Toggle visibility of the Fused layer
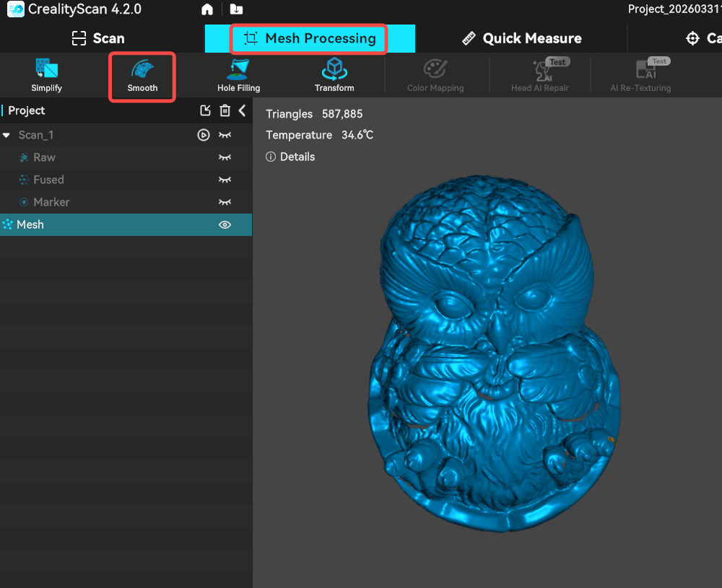 pyautogui.click(x=225, y=180)
